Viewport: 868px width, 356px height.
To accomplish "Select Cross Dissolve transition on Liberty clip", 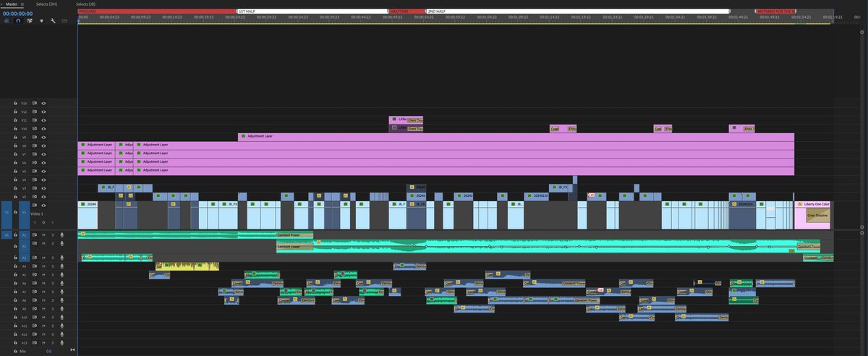I will (x=818, y=216).
